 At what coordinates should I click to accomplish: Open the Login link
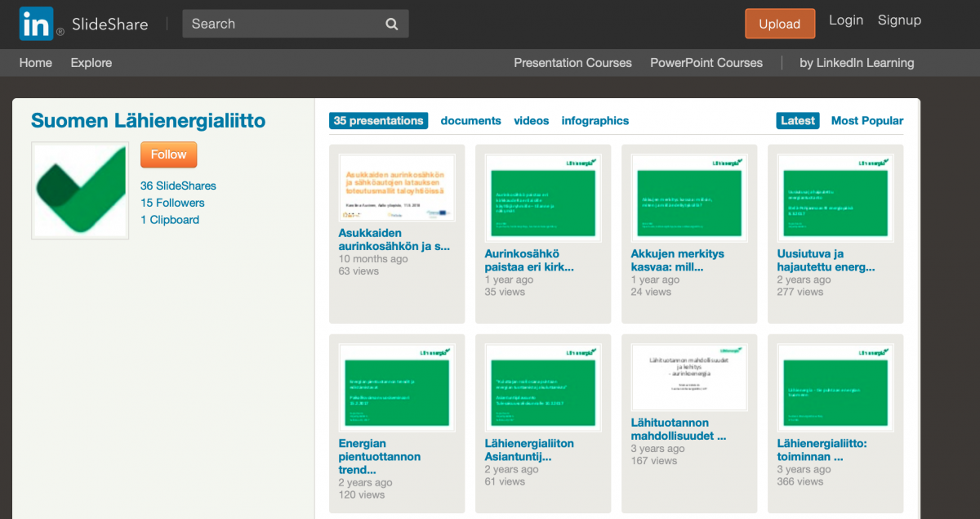(x=845, y=20)
